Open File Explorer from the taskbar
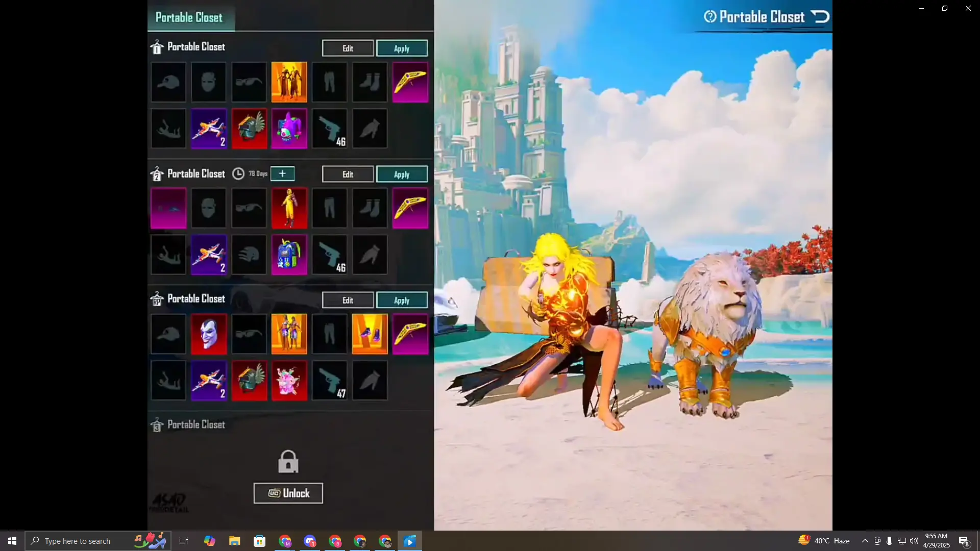Image resolution: width=980 pixels, height=551 pixels. click(234, 541)
